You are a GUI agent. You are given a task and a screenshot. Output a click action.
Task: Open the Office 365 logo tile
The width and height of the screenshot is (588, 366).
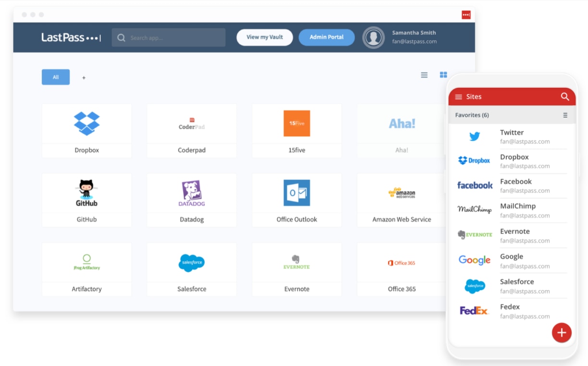pos(402,263)
